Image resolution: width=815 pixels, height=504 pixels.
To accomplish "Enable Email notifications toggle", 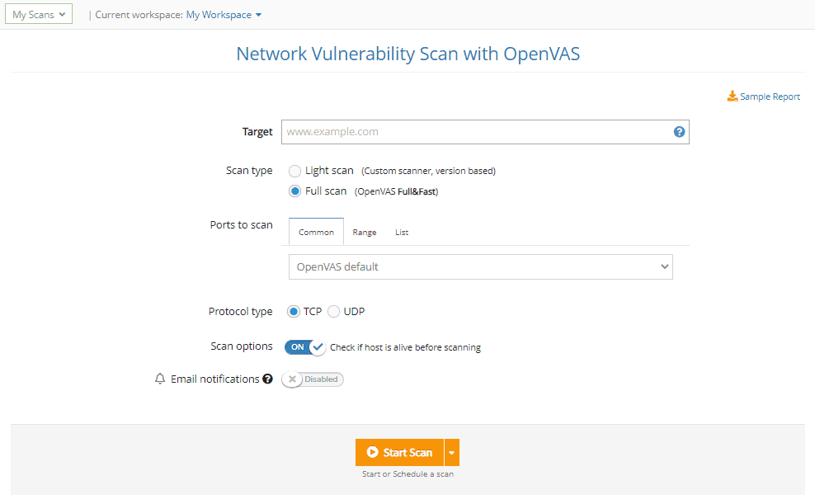I will click(312, 379).
